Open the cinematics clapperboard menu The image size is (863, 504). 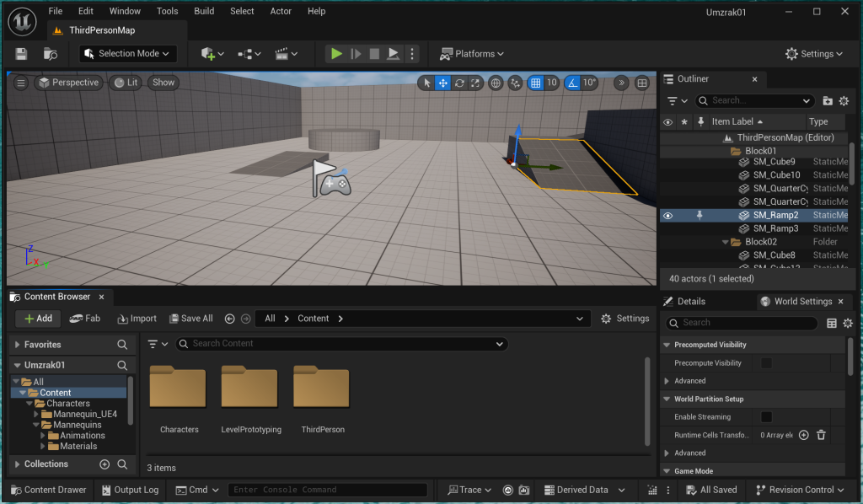click(x=287, y=53)
